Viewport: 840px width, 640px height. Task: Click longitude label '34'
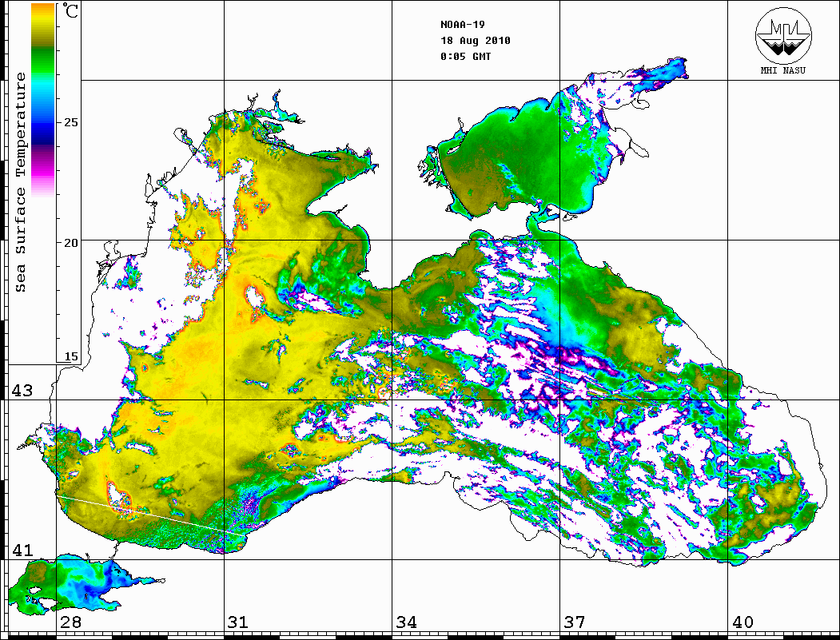point(407,622)
